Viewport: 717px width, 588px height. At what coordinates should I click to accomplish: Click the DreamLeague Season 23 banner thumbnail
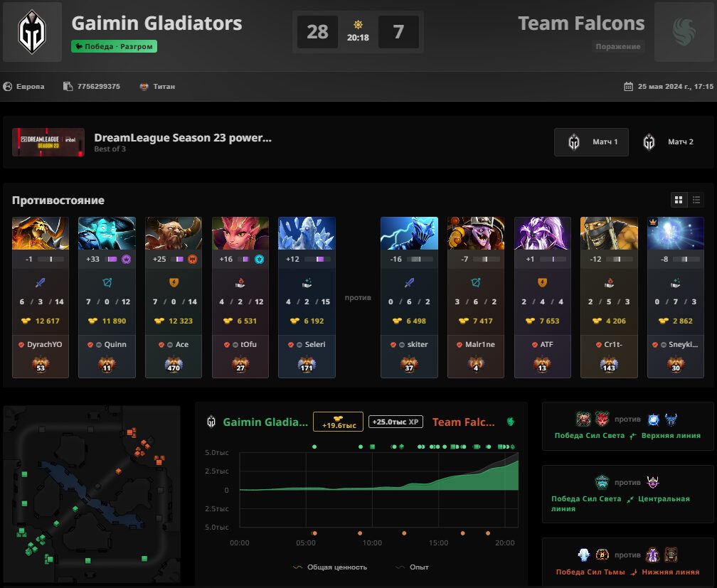pyautogui.click(x=48, y=142)
